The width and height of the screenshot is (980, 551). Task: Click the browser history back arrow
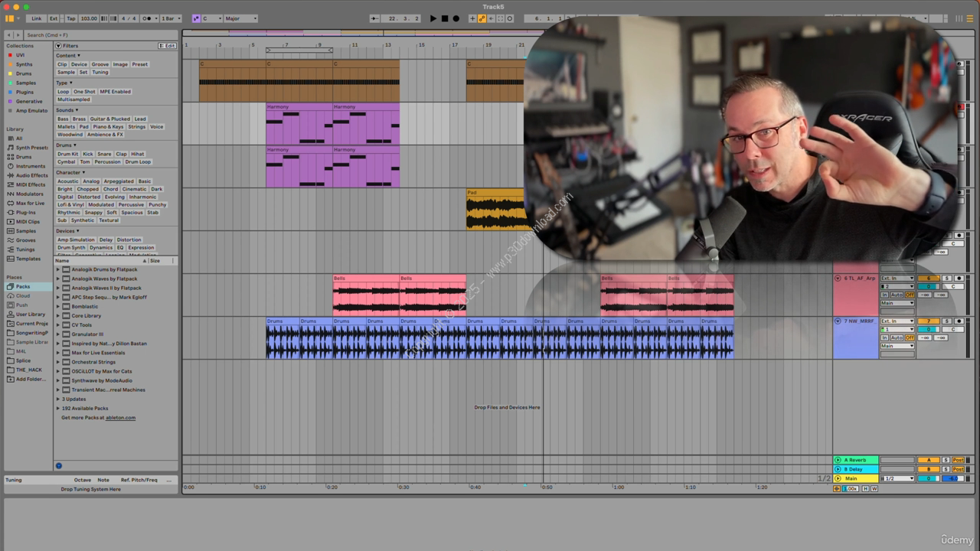9,35
